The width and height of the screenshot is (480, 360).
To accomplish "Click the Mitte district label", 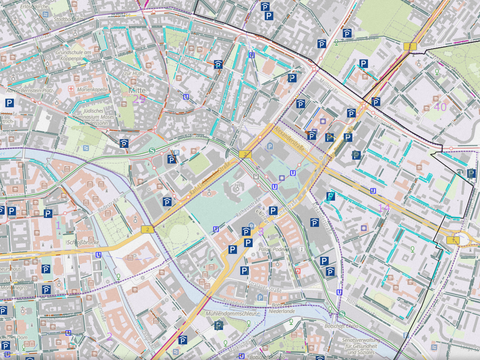I will click(x=137, y=91).
